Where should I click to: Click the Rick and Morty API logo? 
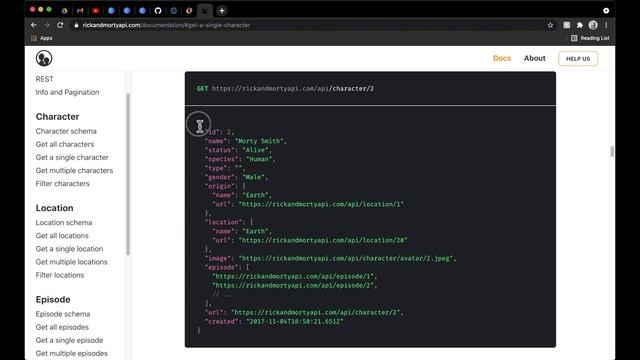pyautogui.click(x=44, y=58)
